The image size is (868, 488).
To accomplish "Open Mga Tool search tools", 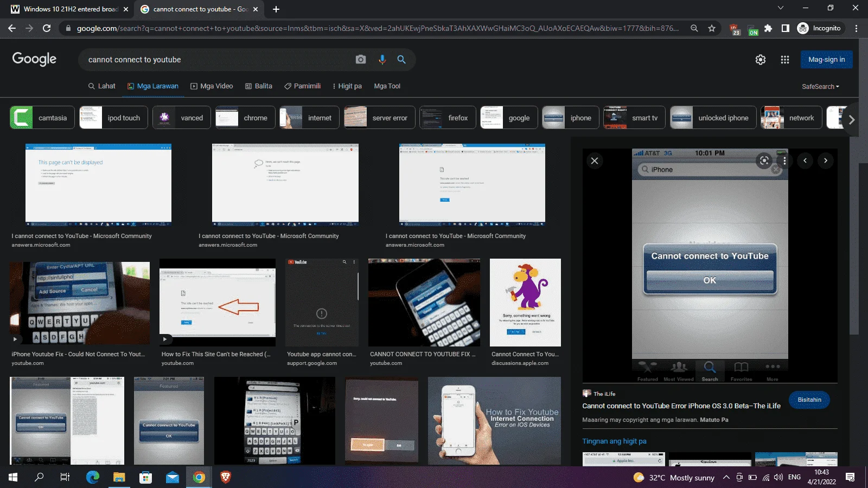I will 387,86.
